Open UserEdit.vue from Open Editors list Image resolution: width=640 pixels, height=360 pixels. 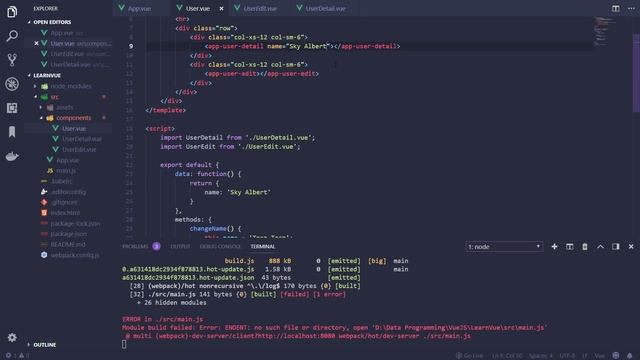67,54
